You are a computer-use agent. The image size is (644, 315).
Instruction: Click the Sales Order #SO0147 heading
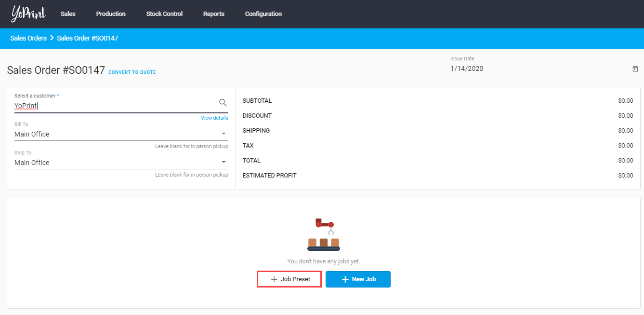click(56, 70)
